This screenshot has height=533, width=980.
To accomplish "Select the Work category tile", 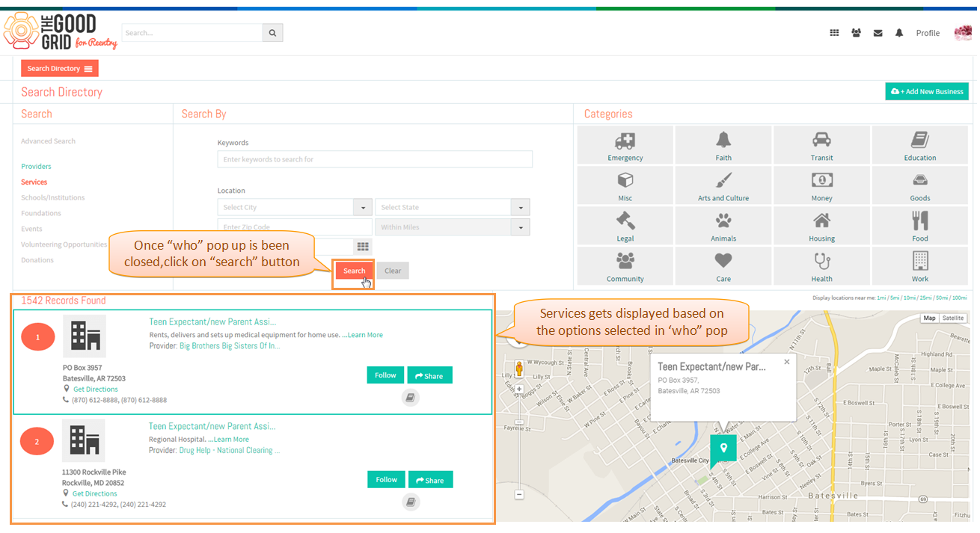I will coord(920,266).
